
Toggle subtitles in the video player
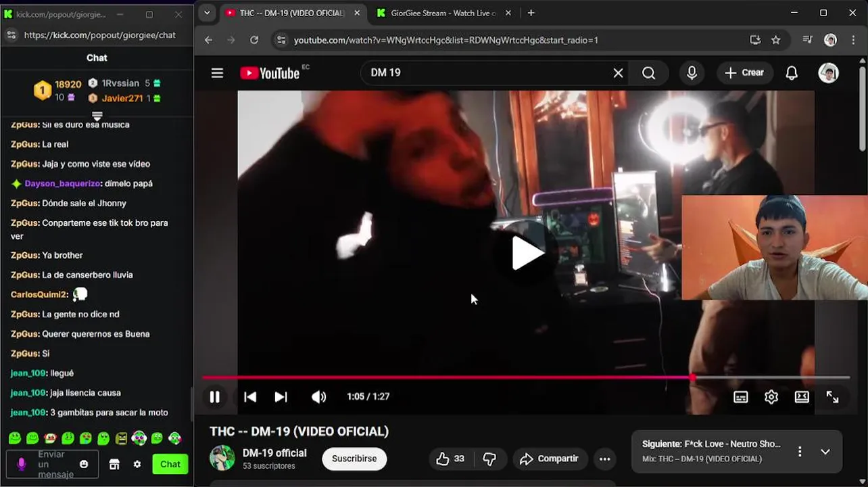pos(741,397)
